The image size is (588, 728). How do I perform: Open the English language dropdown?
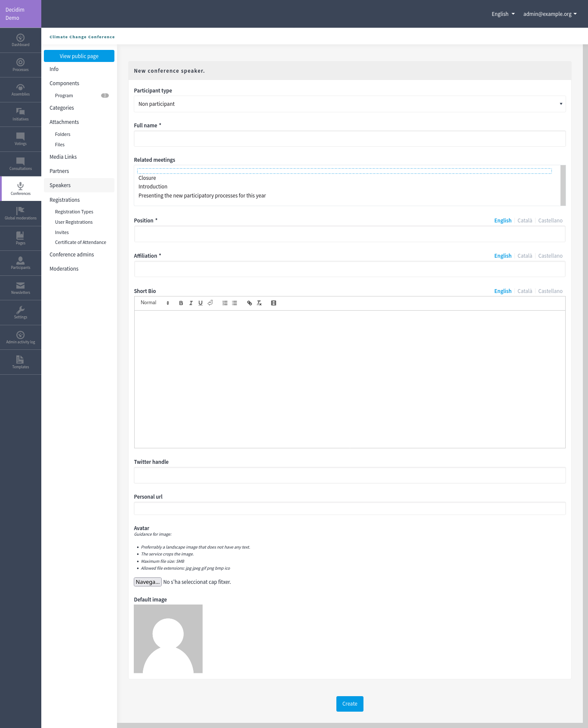click(x=503, y=14)
